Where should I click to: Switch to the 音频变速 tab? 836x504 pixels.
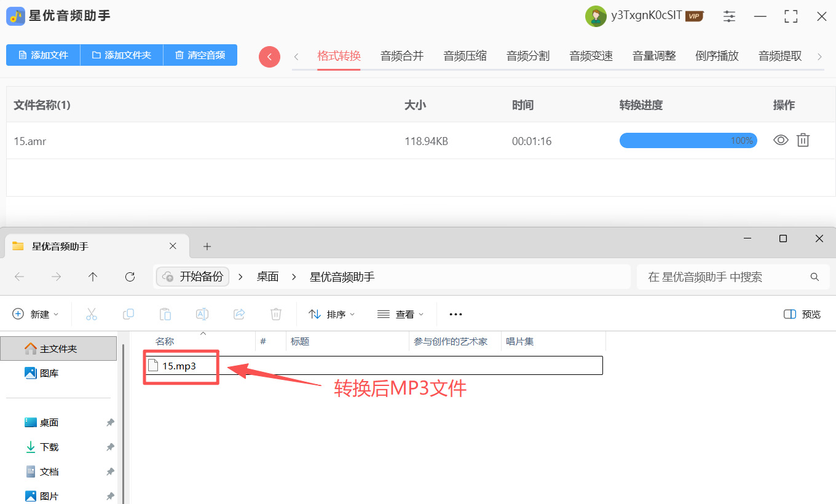click(591, 57)
